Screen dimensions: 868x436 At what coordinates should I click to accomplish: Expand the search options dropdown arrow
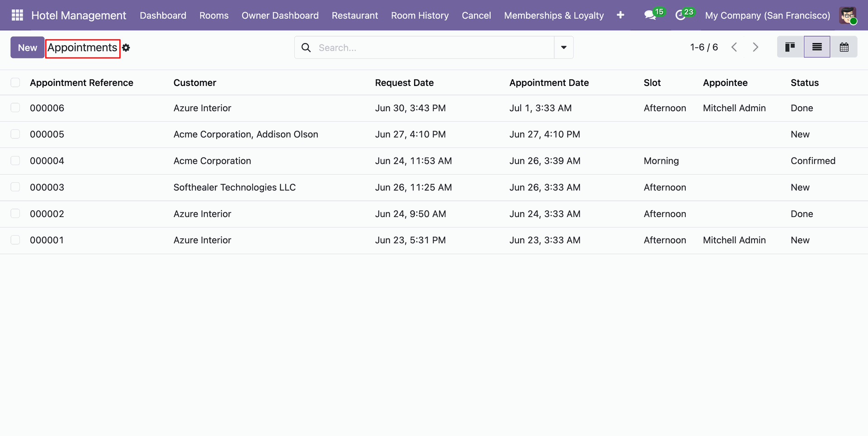pos(564,47)
